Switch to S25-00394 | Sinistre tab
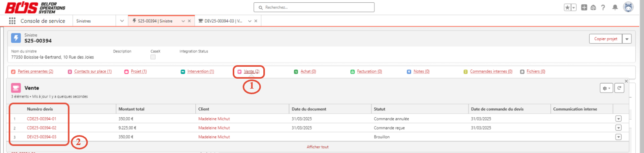Screen dimensions: 644x153 coord(155,21)
